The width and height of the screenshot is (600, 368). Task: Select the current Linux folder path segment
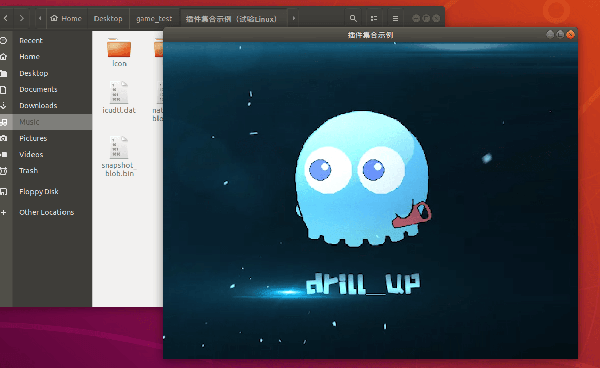point(233,18)
